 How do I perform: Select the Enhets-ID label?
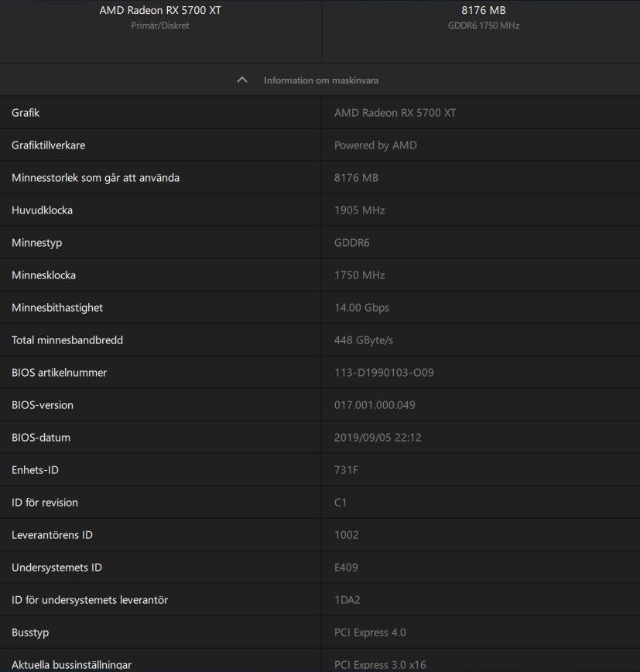[x=35, y=470]
